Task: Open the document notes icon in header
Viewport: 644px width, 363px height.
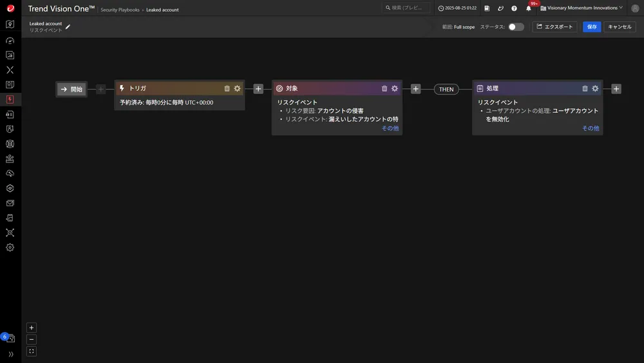Action: [487, 8]
